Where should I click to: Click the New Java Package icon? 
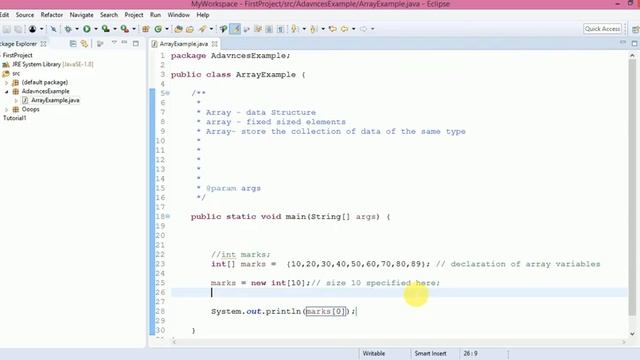146,29
